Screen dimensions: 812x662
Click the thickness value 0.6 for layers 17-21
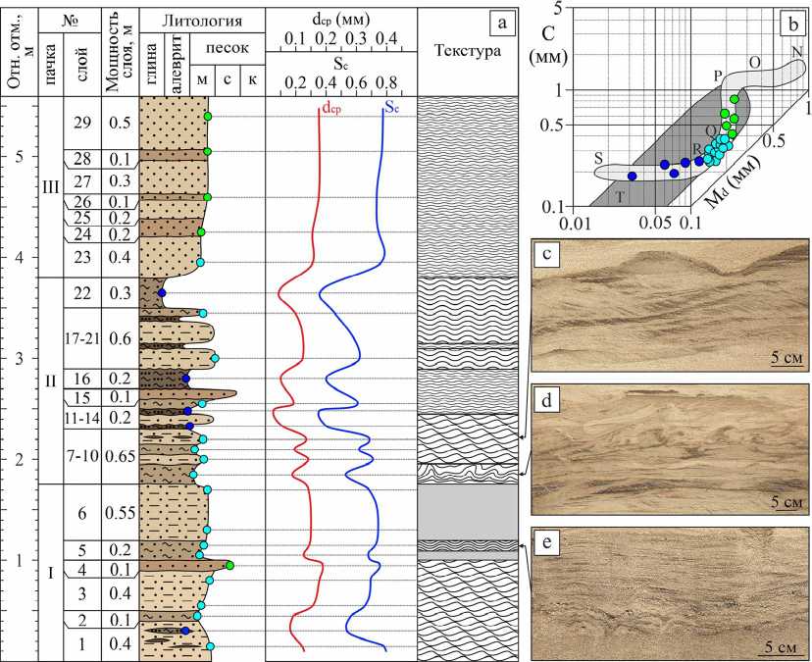121,339
